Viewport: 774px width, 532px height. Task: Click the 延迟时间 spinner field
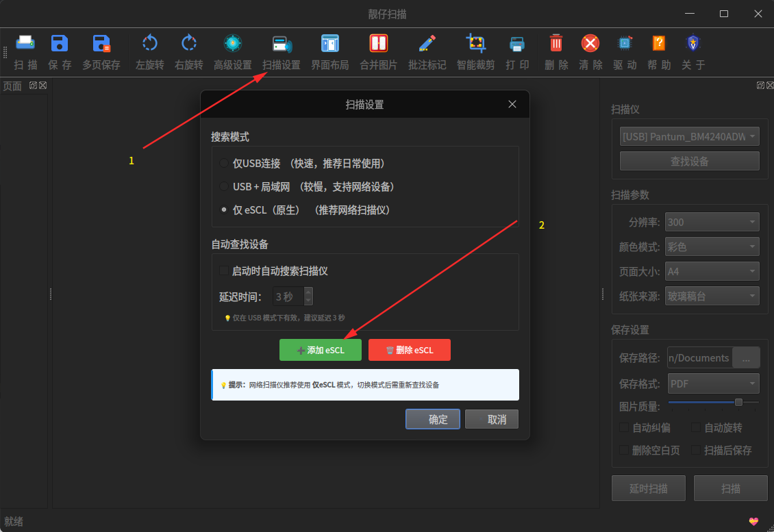pyautogui.click(x=293, y=296)
